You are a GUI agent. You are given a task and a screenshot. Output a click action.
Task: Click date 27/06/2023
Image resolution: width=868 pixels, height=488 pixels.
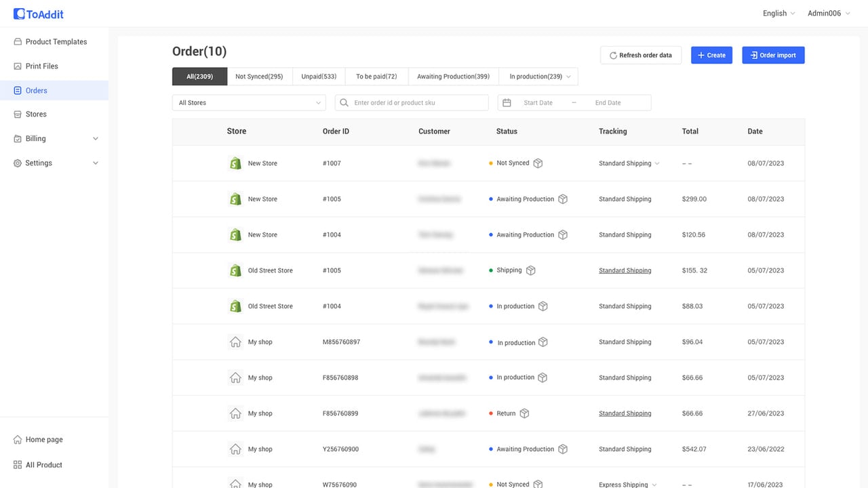pos(766,413)
